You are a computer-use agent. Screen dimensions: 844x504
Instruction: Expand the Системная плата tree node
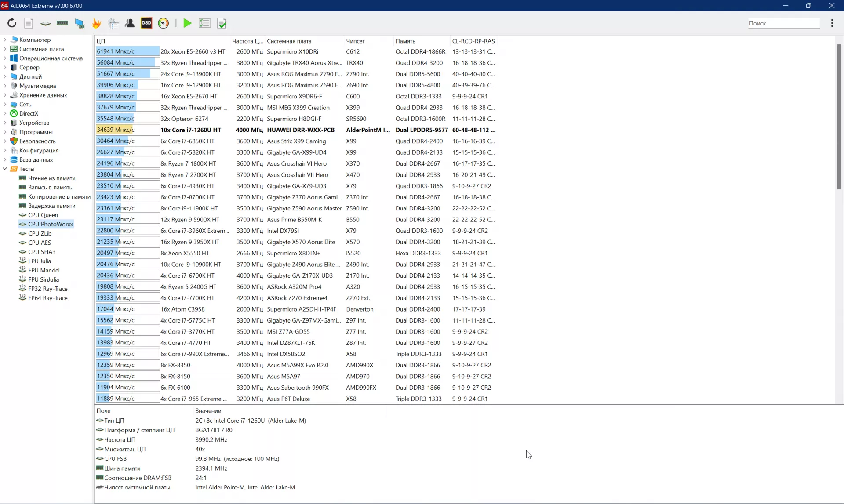[x=5, y=49]
